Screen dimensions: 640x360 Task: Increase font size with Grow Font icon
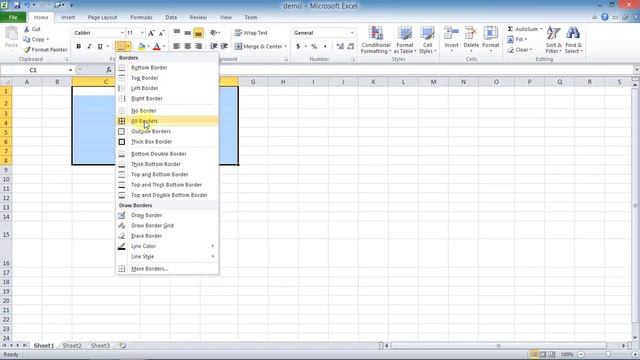pos(151,33)
